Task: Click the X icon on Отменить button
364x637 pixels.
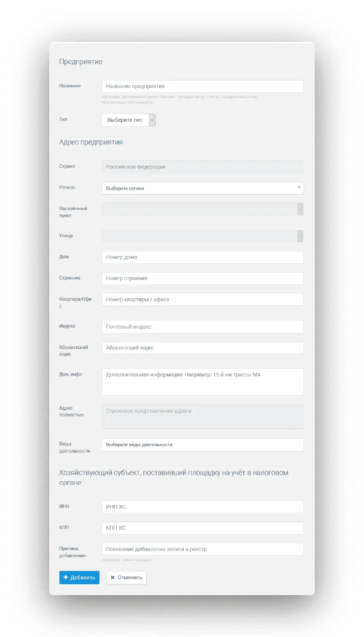Action: tap(113, 577)
